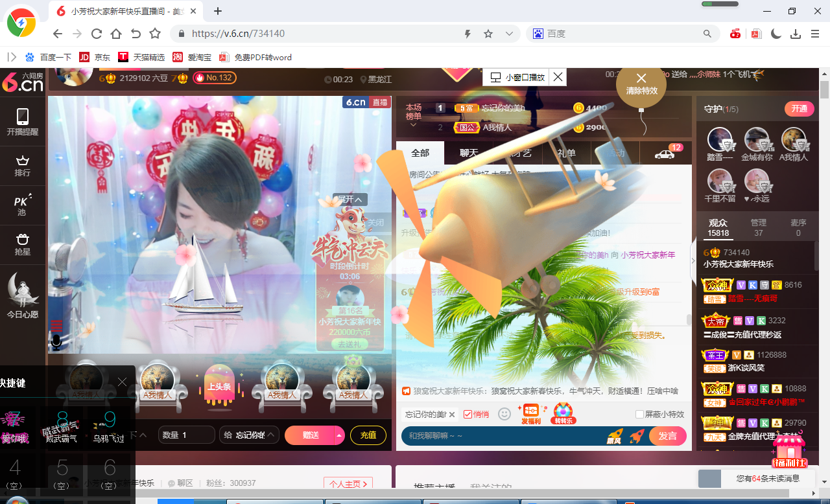Click microphone icon on video player
This screenshot has width=830, height=504.
(57, 341)
